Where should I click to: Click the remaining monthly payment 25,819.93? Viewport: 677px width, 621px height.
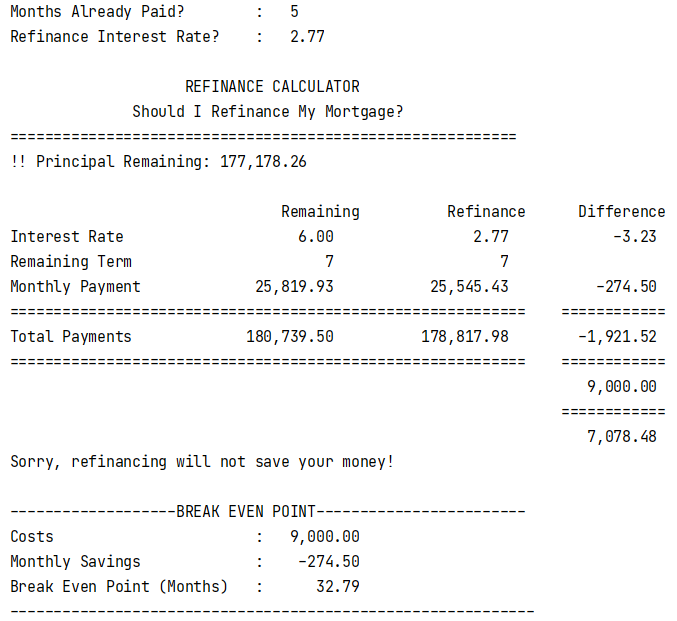point(294,287)
